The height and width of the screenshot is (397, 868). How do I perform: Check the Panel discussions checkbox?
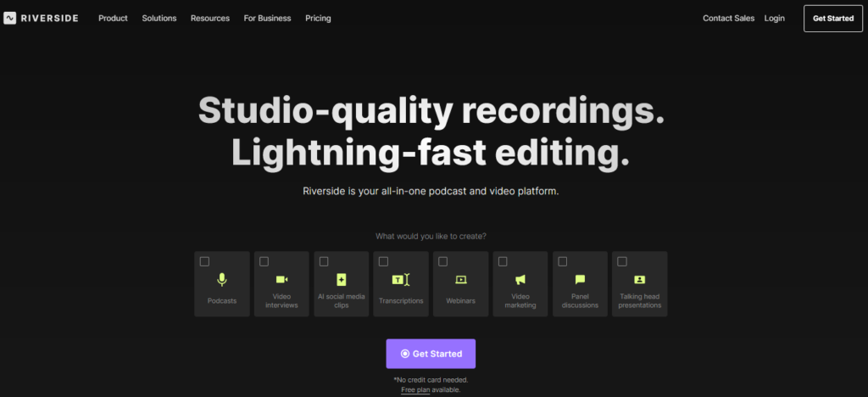pos(563,261)
